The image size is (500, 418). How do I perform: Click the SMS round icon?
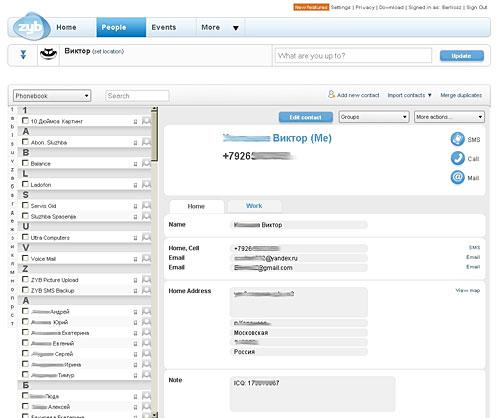457,139
